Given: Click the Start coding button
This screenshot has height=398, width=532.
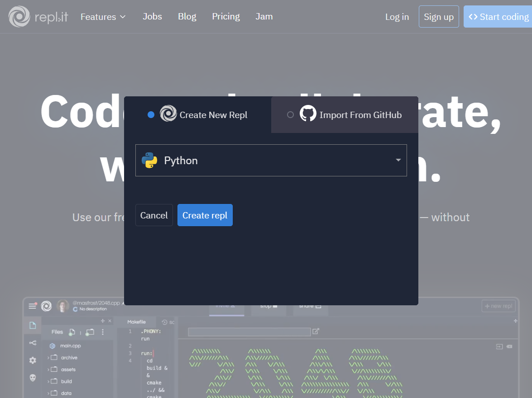Looking at the screenshot, I should tap(498, 17).
